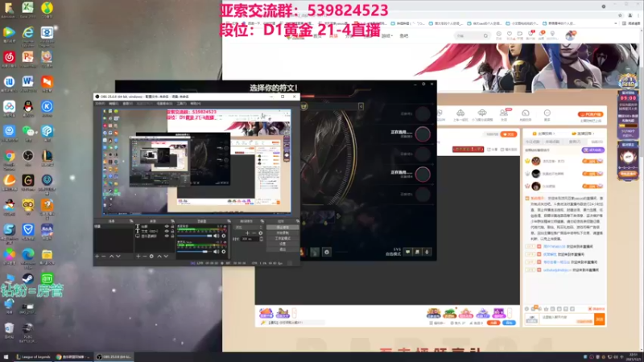The width and height of the screenshot is (644, 362).
Task: Open mic/Aux settings gear in OBS mixer
Action: tap(224, 252)
